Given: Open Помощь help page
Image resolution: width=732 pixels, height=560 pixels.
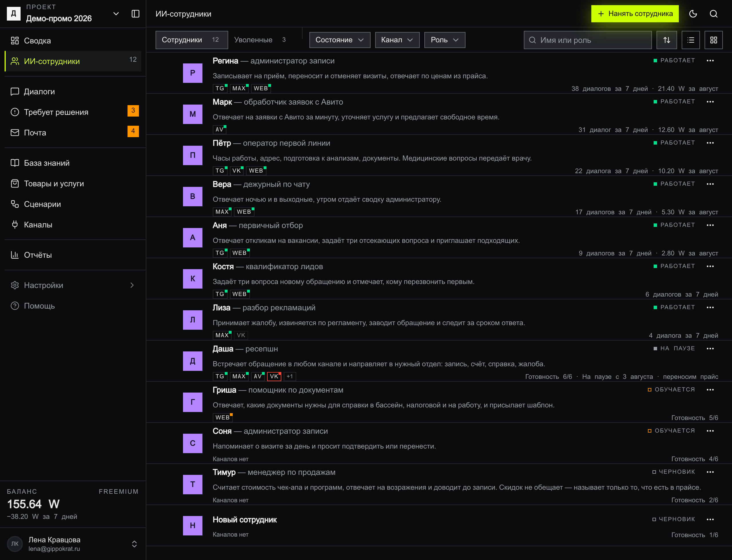Looking at the screenshot, I should pyautogui.click(x=73, y=306).
